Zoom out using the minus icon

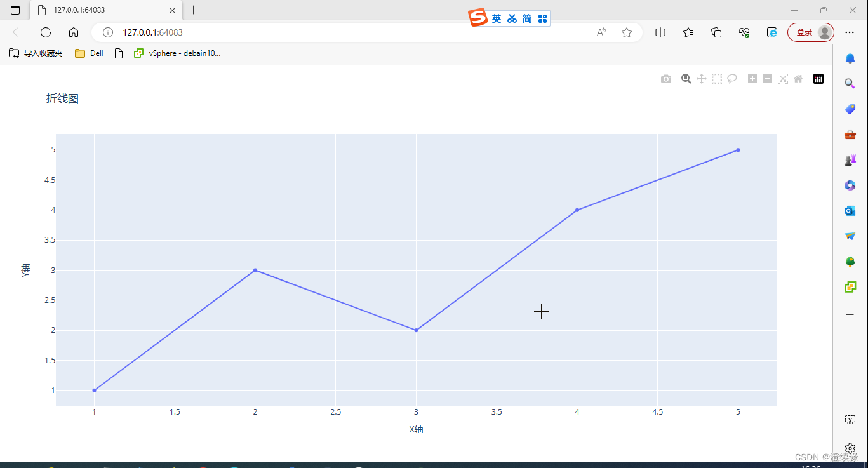pos(767,78)
